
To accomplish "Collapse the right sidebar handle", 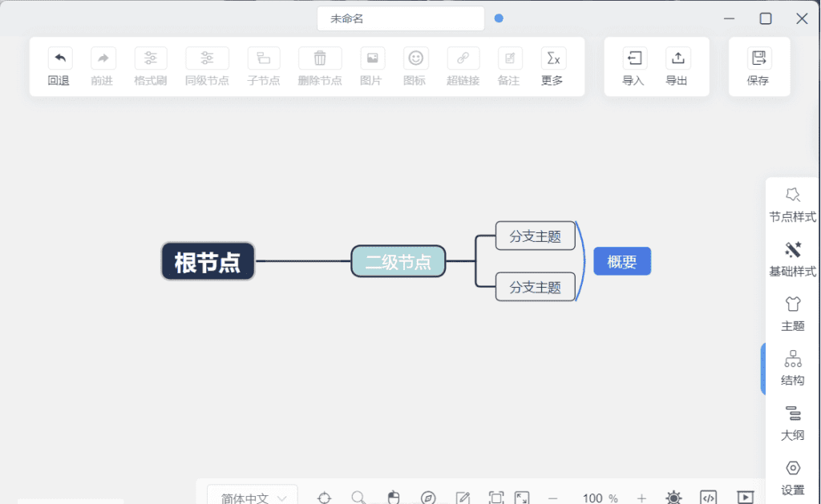I will coord(763,369).
